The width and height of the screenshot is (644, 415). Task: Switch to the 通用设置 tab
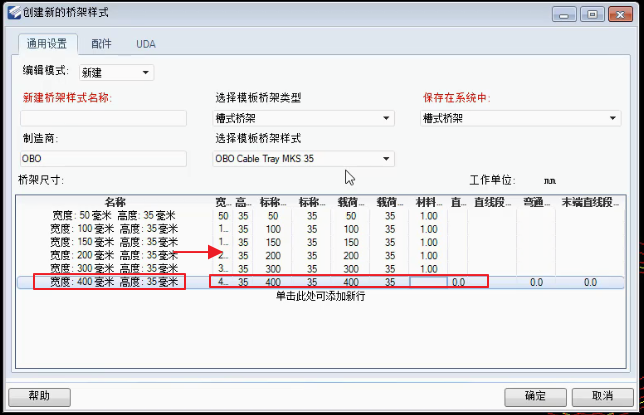(x=47, y=44)
